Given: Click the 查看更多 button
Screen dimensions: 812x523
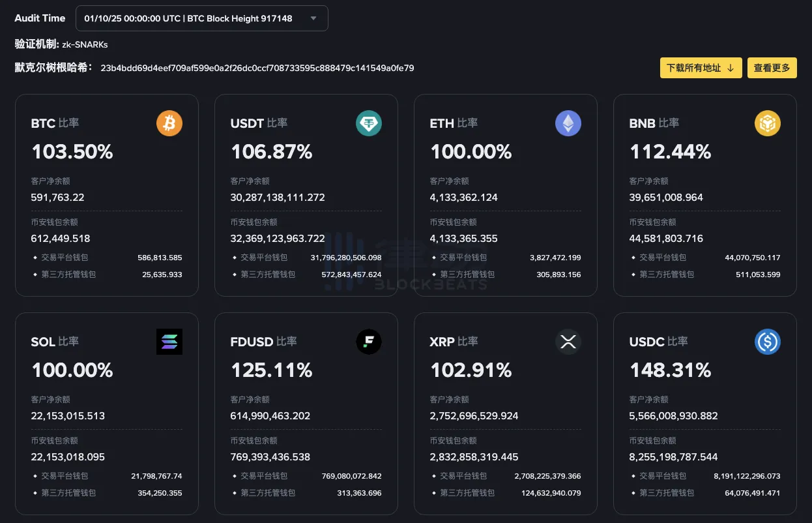Looking at the screenshot, I should coord(772,67).
